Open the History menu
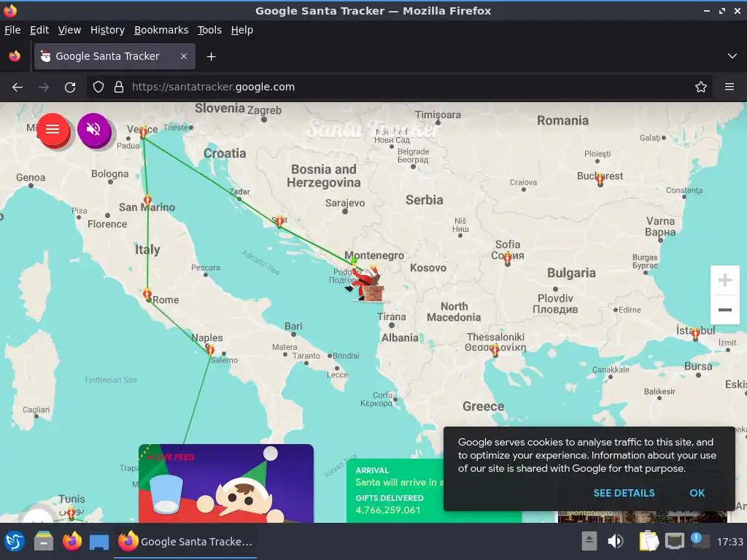This screenshot has width=747, height=560. click(x=107, y=30)
